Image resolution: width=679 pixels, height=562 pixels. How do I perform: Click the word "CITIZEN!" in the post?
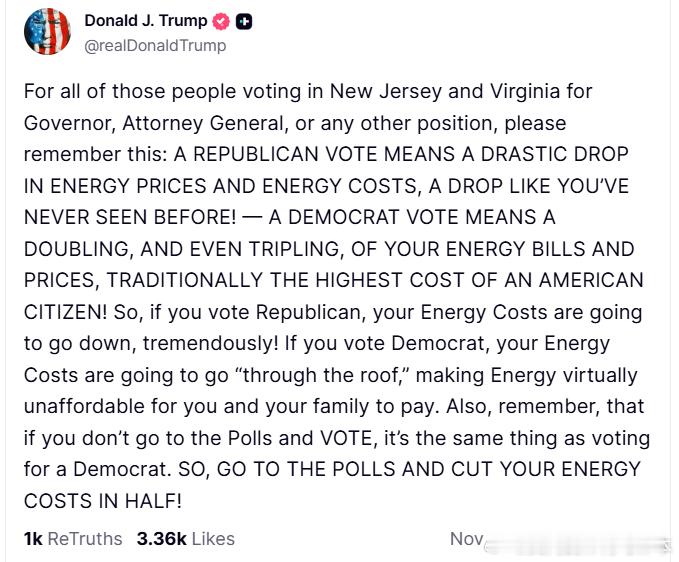pyautogui.click(x=65, y=312)
